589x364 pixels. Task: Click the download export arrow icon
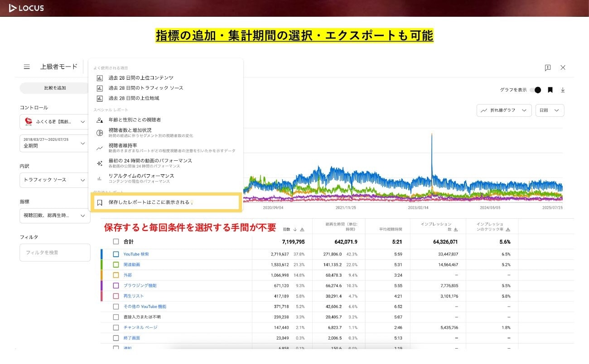(563, 90)
